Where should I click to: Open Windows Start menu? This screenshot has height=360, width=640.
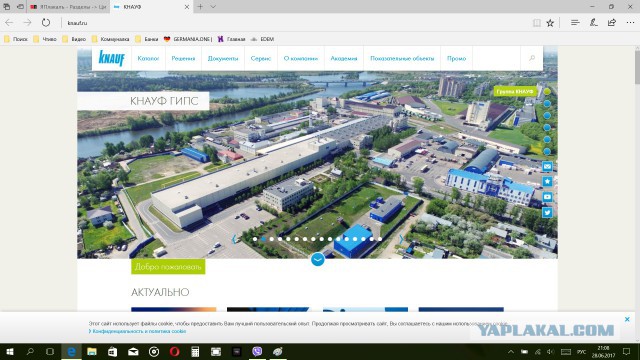[10, 351]
